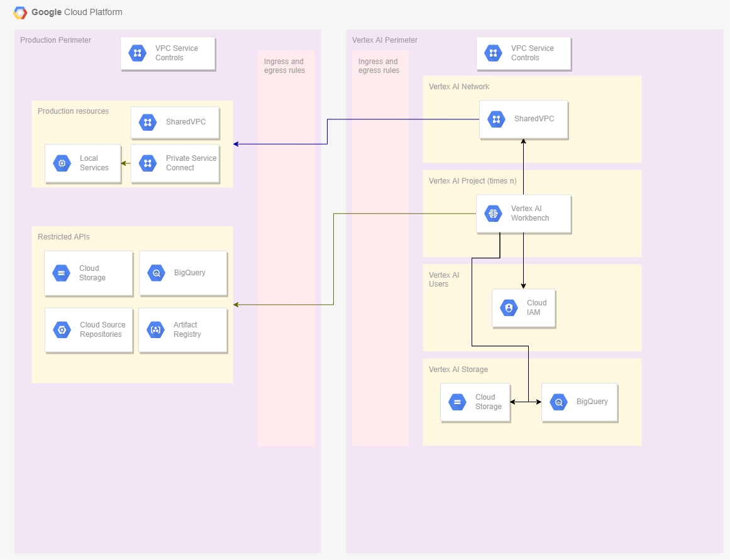
Task: Select 'SharedVPC' text in Vertex AI Network
Action: pos(534,119)
